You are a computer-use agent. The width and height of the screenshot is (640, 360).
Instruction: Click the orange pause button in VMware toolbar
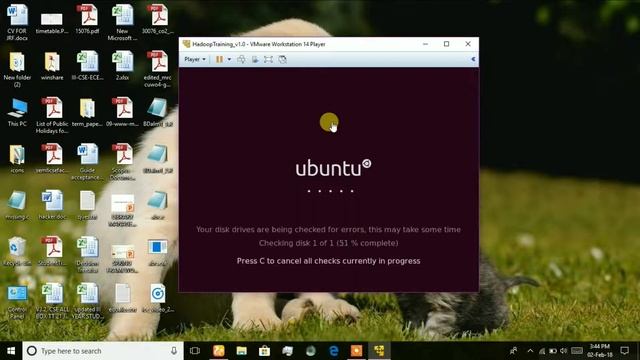coord(219,59)
